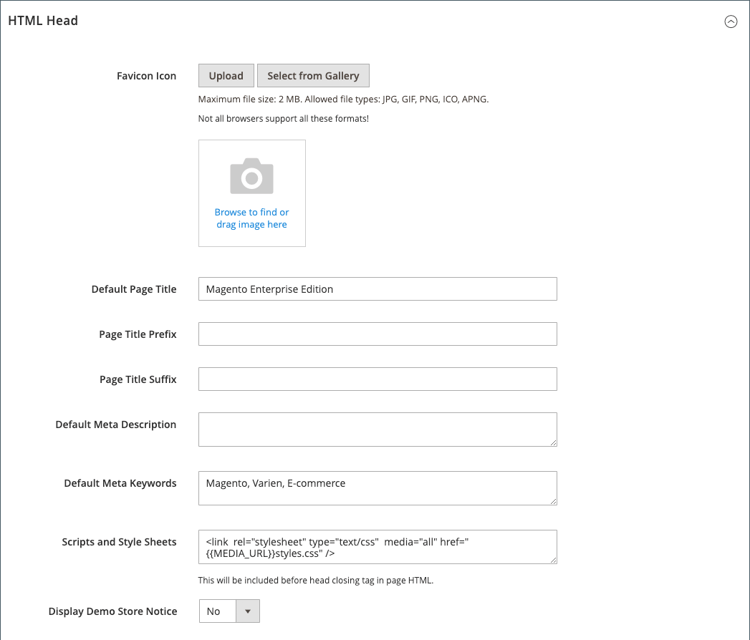This screenshot has width=750, height=640.
Task: Collapse the HTML Head section chevron
Action: pos(730,22)
